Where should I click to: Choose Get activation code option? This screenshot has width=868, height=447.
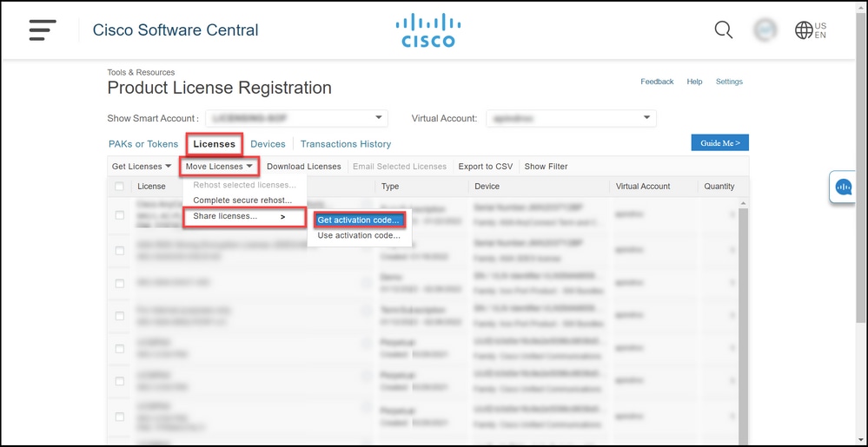coord(359,220)
